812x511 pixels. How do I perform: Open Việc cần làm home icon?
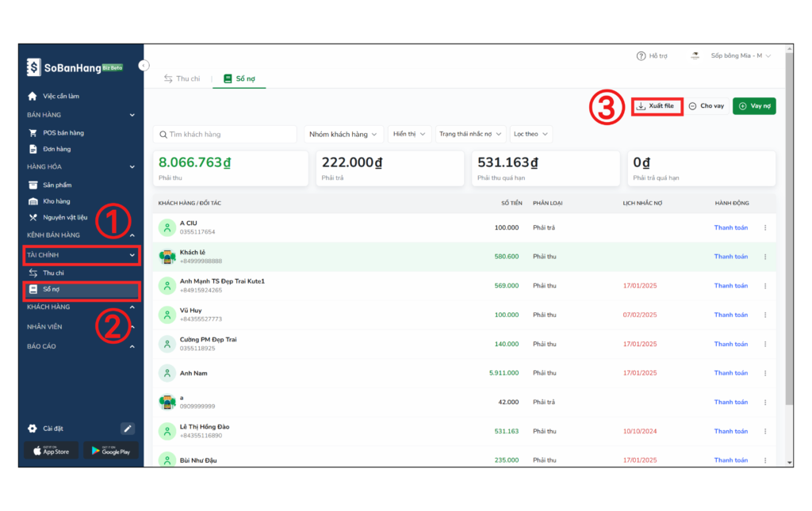coord(33,96)
